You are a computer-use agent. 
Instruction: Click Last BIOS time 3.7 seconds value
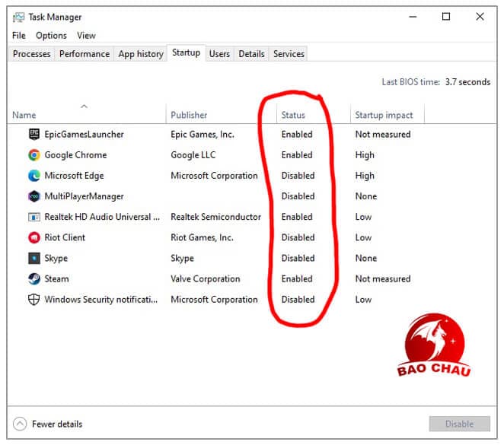point(467,82)
